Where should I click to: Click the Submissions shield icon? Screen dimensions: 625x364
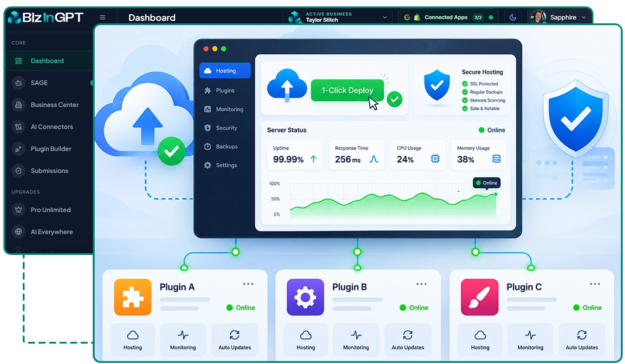click(18, 170)
